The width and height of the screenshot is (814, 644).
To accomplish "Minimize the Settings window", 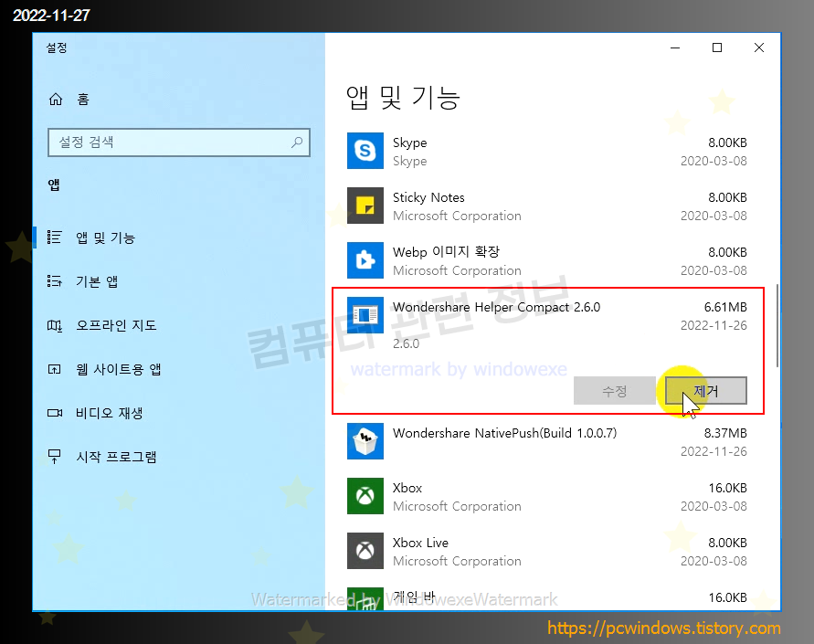I will point(675,48).
